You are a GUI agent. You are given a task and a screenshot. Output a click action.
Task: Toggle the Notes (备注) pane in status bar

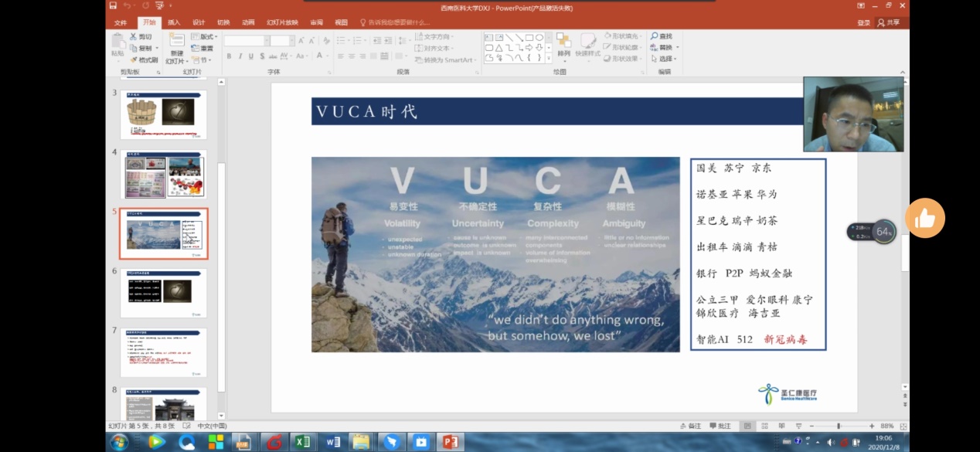pos(690,426)
